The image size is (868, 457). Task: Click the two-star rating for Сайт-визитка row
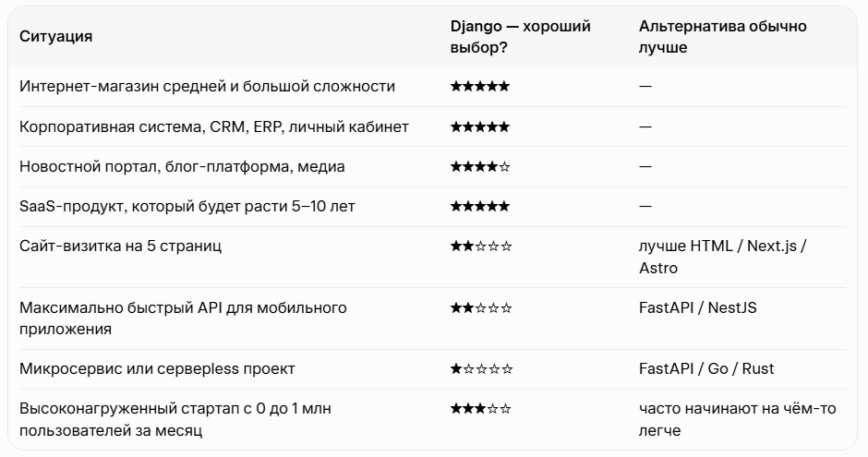pos(481,247)
